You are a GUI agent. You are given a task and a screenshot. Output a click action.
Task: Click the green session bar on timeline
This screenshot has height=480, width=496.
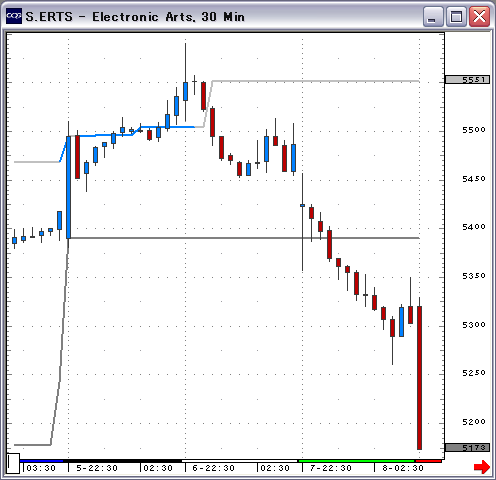[356, 461]
